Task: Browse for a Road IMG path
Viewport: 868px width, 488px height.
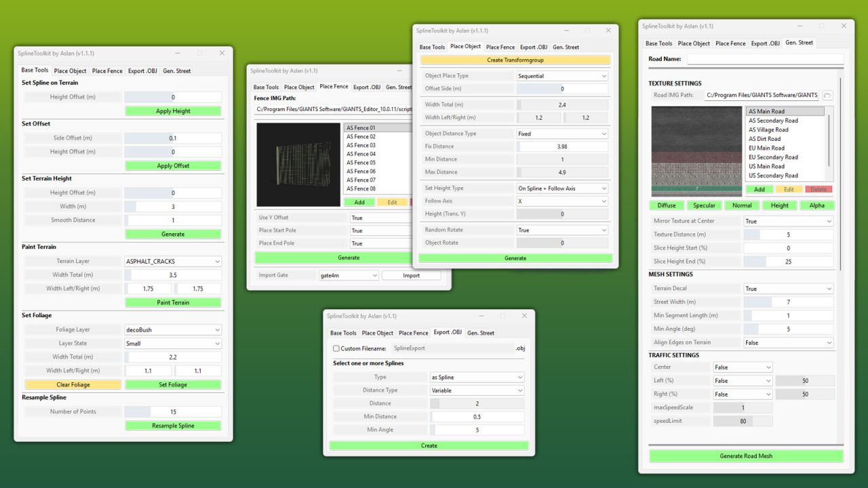Action: (x=827, y=95)
